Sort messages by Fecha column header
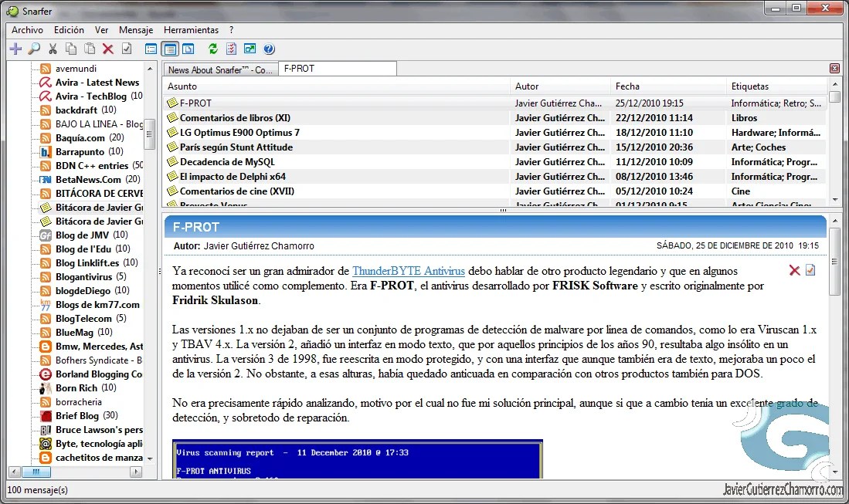This screenshot has width=849, height=504. pyautogui.click(x=667, y=86)
